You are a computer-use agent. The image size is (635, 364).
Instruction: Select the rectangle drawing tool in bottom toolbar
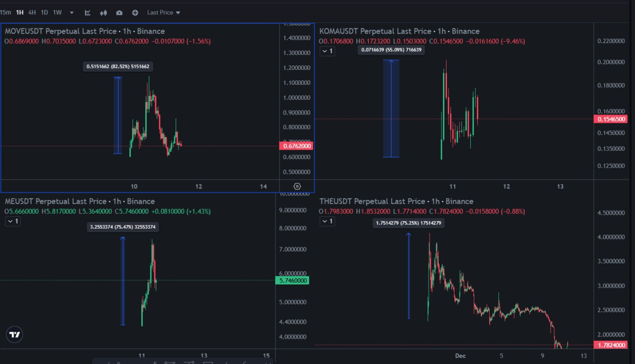(x=208, y=363)
